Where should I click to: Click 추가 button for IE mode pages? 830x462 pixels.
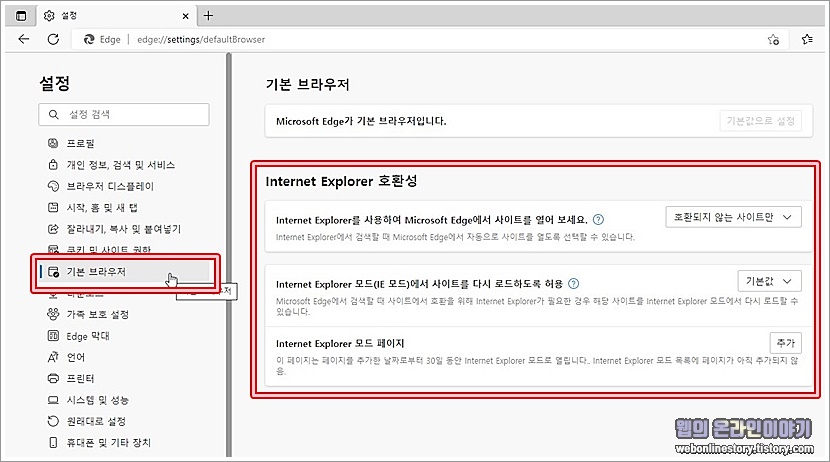click(786, 343)
